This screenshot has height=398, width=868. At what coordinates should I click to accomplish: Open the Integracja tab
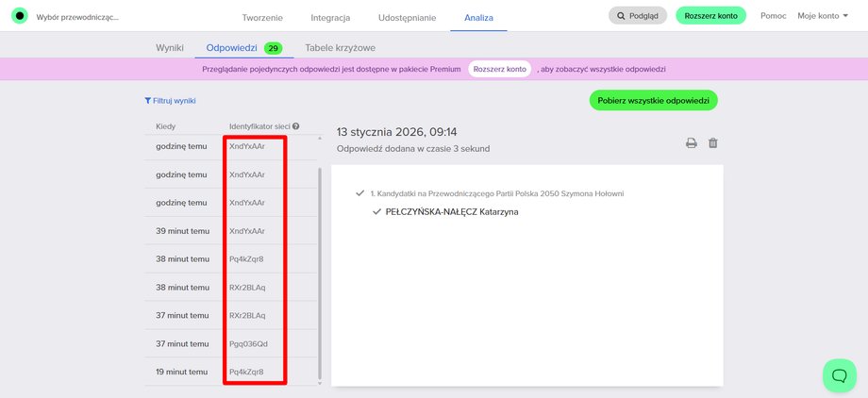(330, 18)
